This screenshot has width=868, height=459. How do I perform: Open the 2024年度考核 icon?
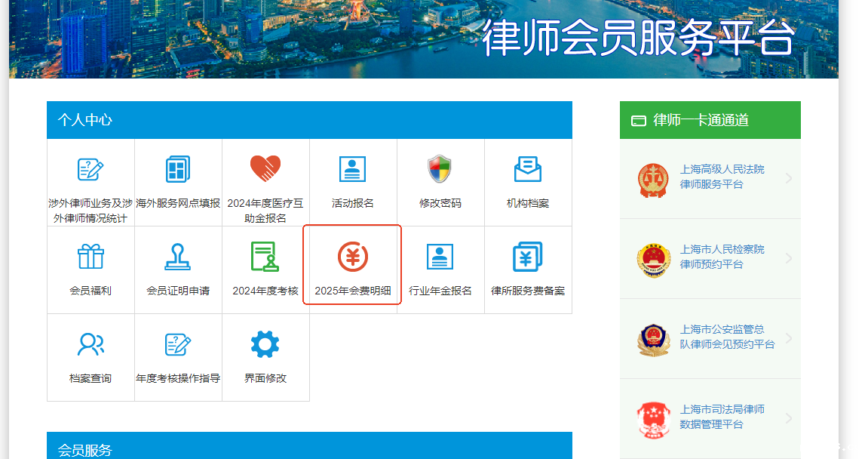pos(265,257)
